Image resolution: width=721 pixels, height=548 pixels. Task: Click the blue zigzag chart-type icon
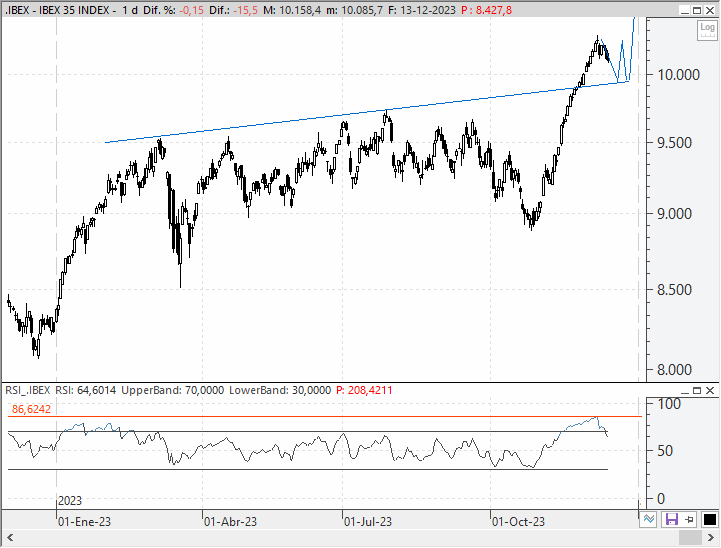click(649, 519)
